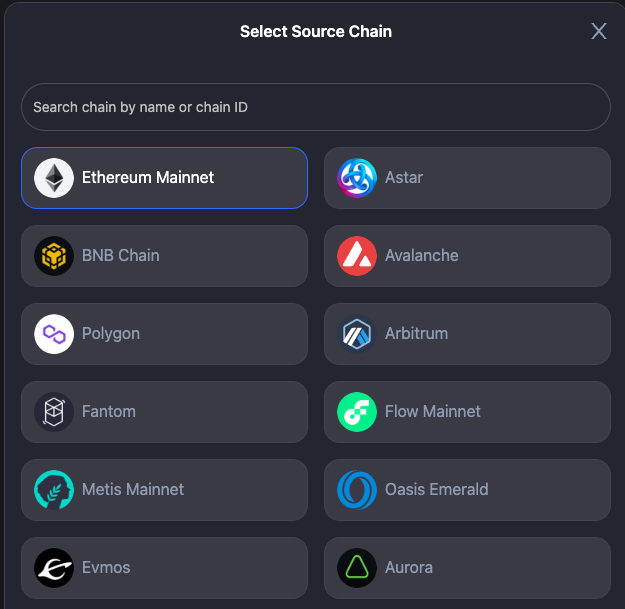Click the Aurora logo icon
Screen dimensions: 625x609
point(357,568)
